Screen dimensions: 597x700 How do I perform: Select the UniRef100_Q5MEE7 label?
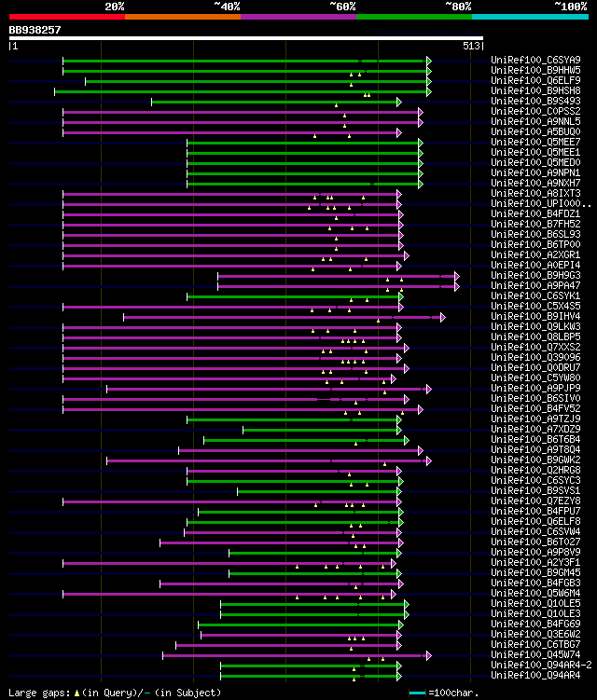coord(535,142)
